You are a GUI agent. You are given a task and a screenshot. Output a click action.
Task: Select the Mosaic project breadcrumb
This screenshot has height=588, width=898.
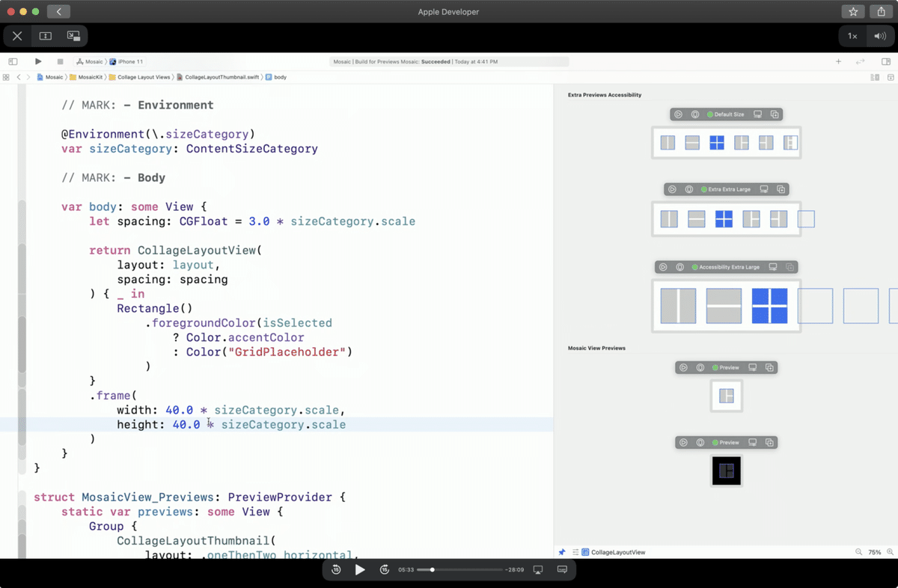pos(50,77)
